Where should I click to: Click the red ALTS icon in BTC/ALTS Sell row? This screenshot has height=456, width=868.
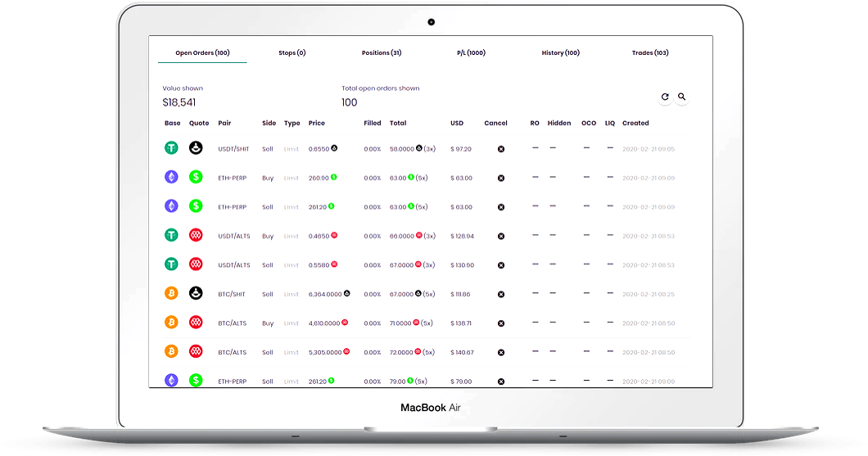coord(196,351)
